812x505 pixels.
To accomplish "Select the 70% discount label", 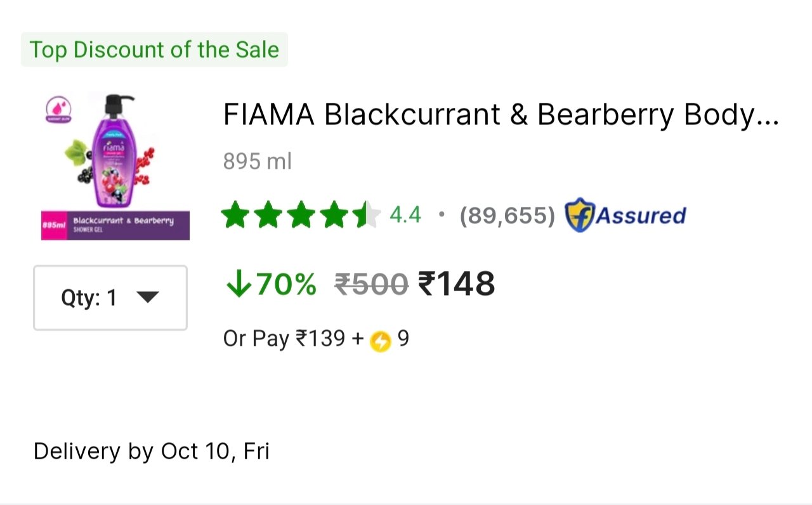I will [x=286, y=284].
